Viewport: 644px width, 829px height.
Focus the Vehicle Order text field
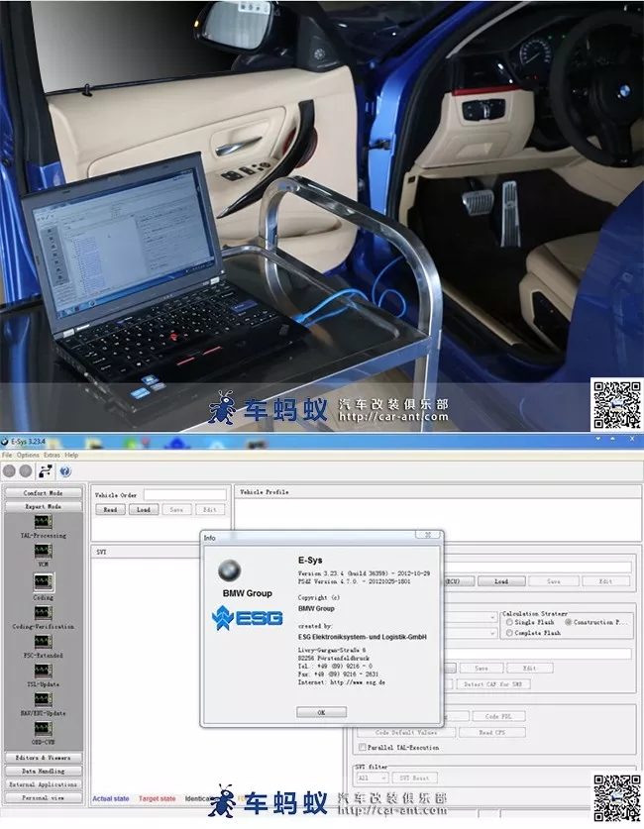(185, 495)
